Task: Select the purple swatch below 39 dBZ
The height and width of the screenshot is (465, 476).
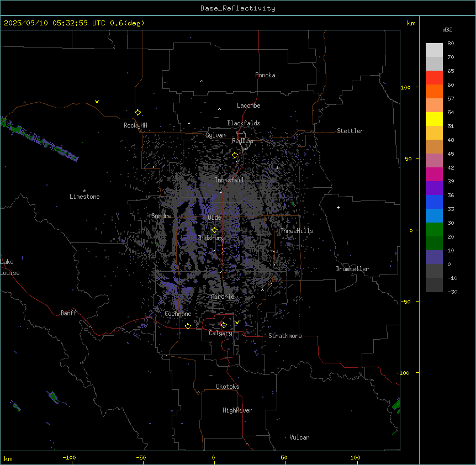Action: (x=434, y=188)
